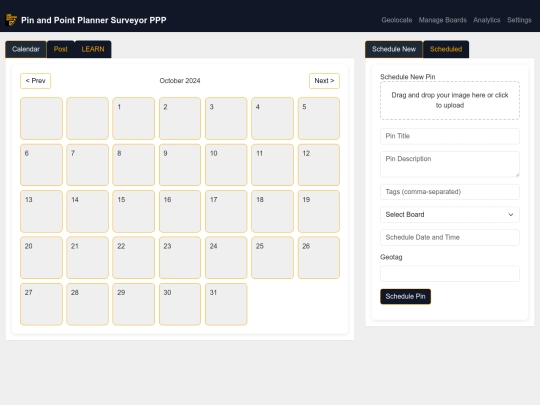This screenshot has height=405, width=540.
Task: Open the LEARN tab
Action: [93, 49]
